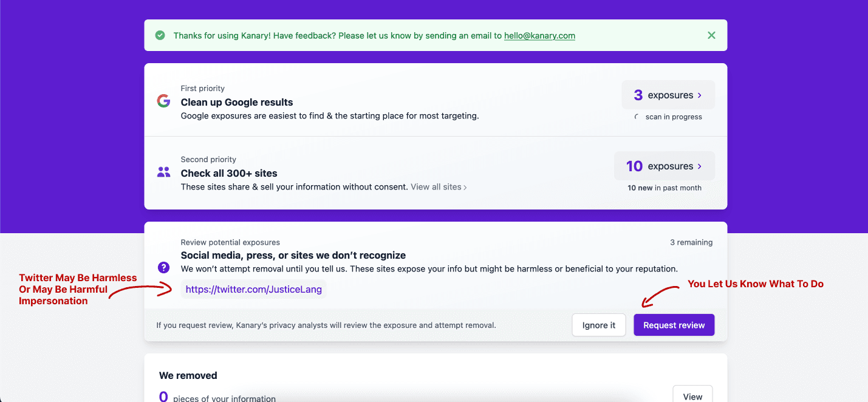Screen dimensions: 868x402
Task: Click the purple question mark icon
Action: 163,267
